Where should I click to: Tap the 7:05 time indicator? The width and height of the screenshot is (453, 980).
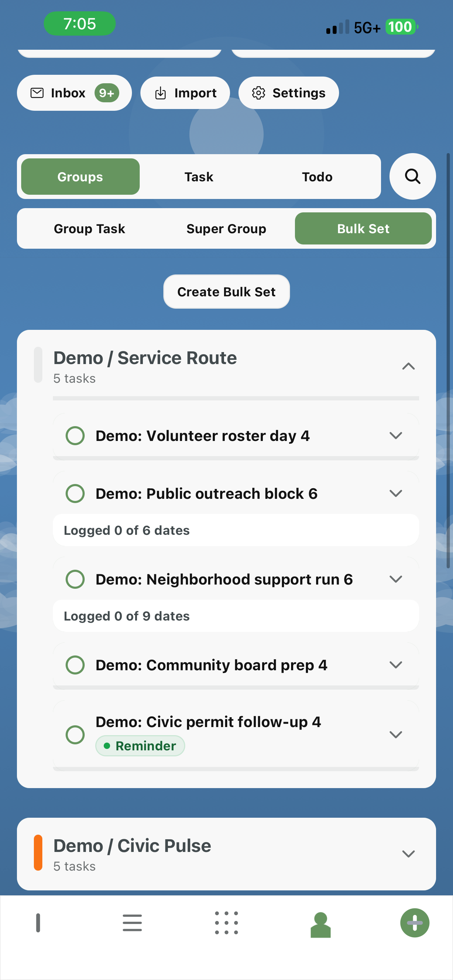79,24
